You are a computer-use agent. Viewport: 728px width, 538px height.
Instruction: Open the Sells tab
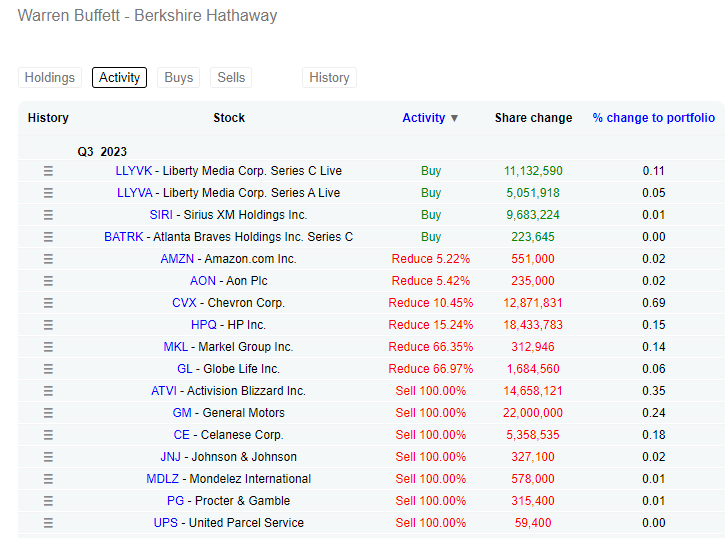(x=231, y=78)
